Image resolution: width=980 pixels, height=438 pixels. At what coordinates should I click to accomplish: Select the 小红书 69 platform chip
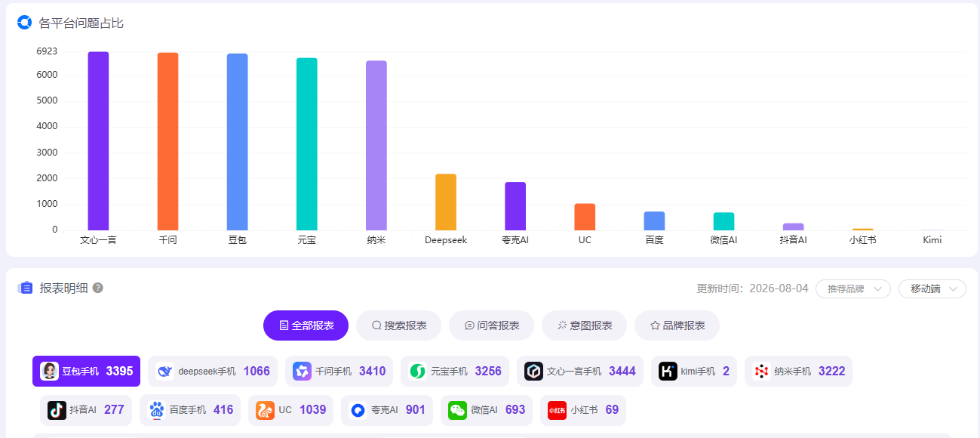click(x=583, y=410)
